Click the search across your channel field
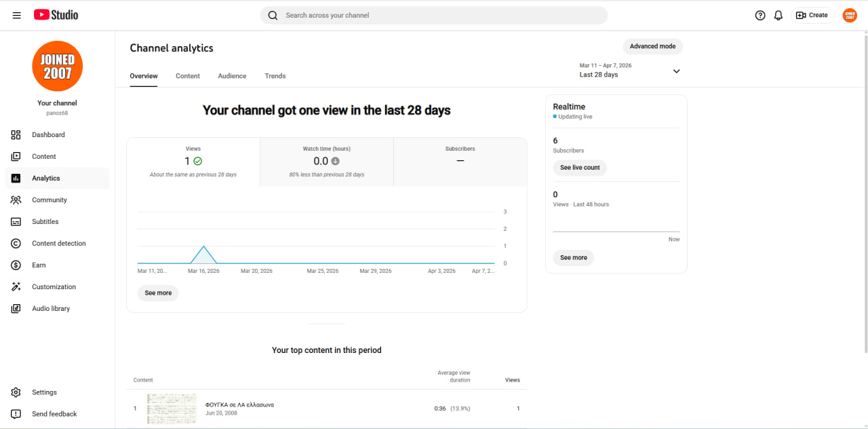The height and width of the screenshot is (429, 868). click(434, 15)
